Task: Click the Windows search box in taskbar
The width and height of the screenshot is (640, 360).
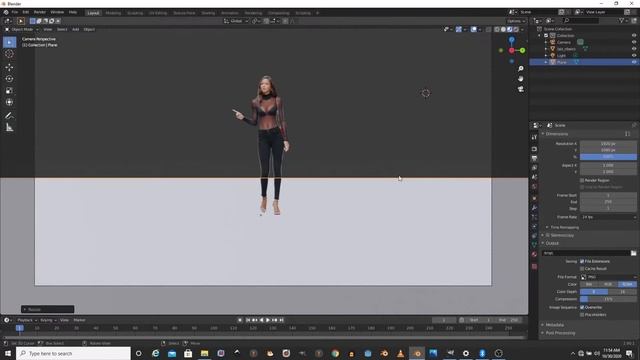Action: click(73, 353)
